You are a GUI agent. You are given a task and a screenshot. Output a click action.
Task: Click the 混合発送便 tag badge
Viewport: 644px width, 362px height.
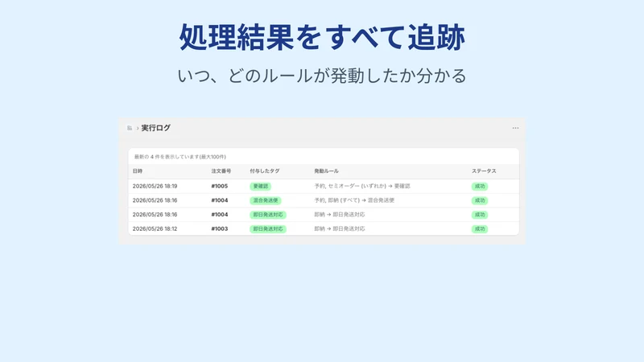pyautogui.click(x=266, y=200)
